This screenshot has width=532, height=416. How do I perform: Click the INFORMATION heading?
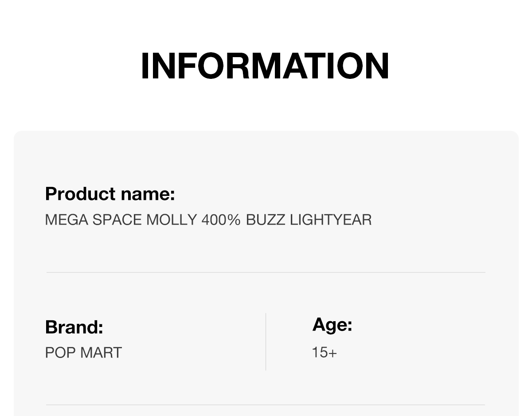[x=265, y=66]
